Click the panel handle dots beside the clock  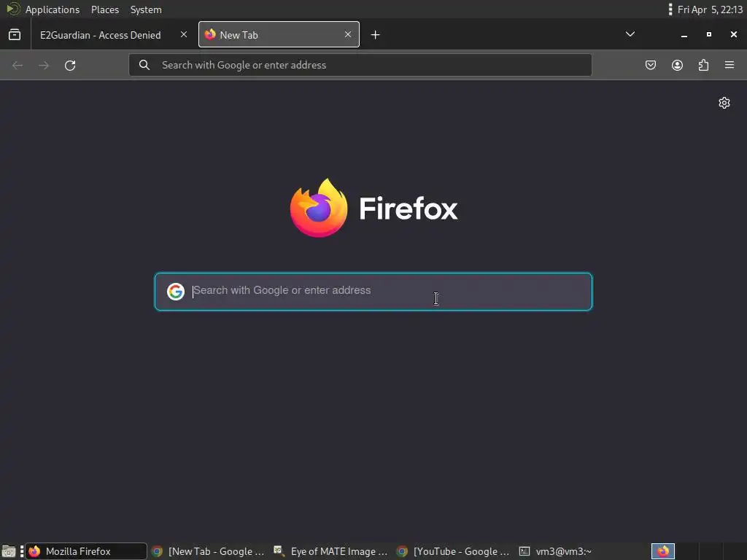tap(670, 9)
